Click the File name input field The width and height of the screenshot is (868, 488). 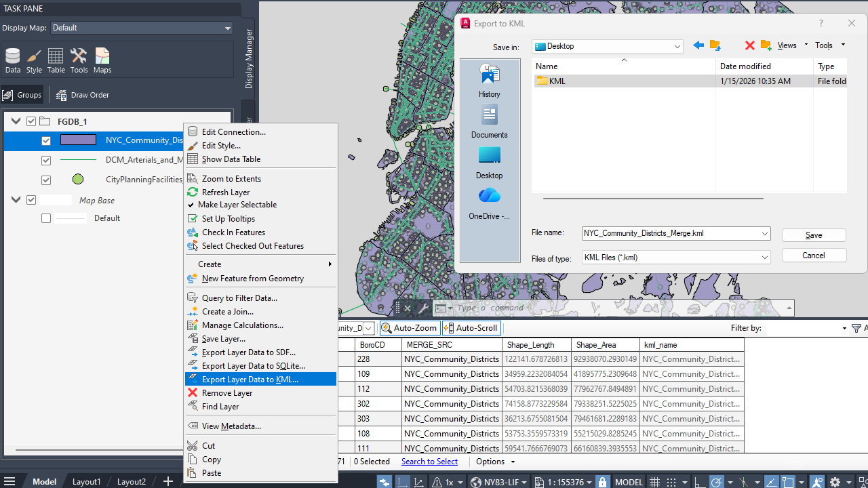click(x=676, y=233)
